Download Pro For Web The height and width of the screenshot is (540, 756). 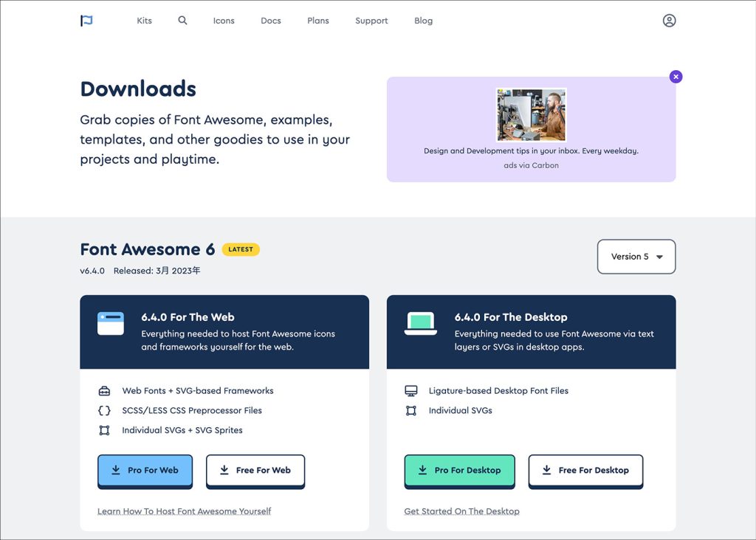coord(145,470)
